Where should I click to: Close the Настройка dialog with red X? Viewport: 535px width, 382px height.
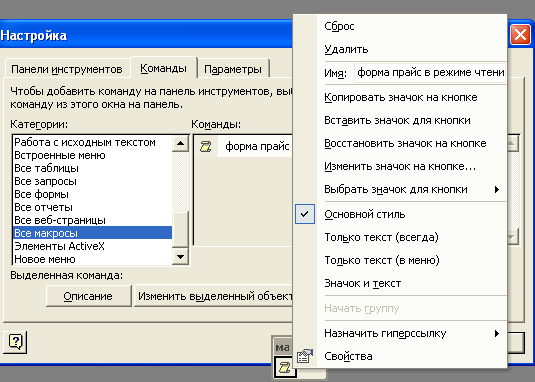point(520,35)
